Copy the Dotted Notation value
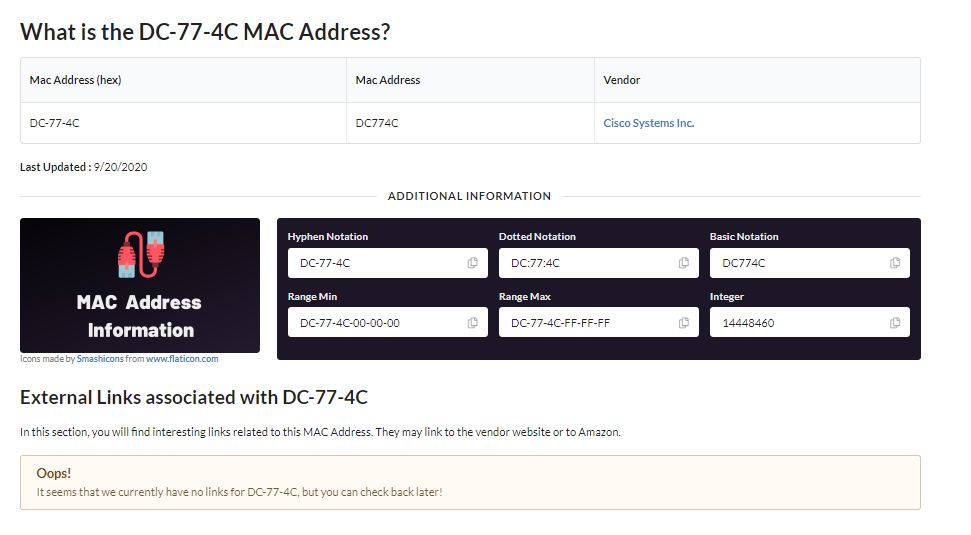 click(683, 263)
